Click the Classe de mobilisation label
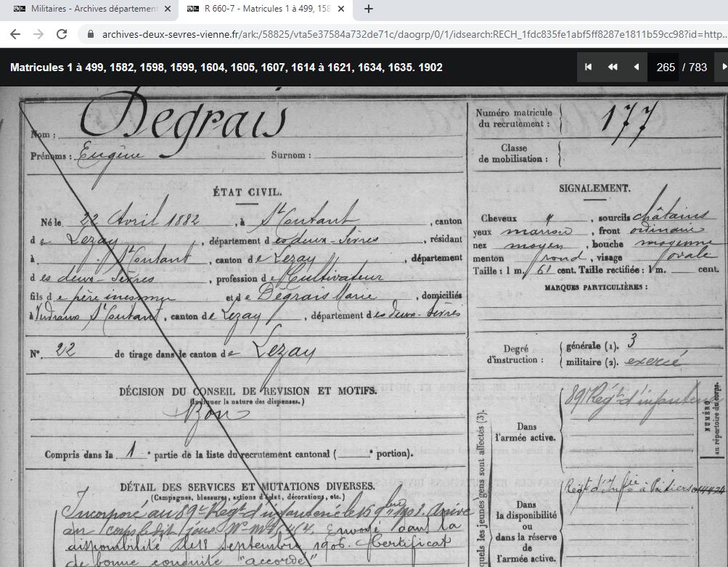This screenshot has width=728, height=567. pos(513,153)
